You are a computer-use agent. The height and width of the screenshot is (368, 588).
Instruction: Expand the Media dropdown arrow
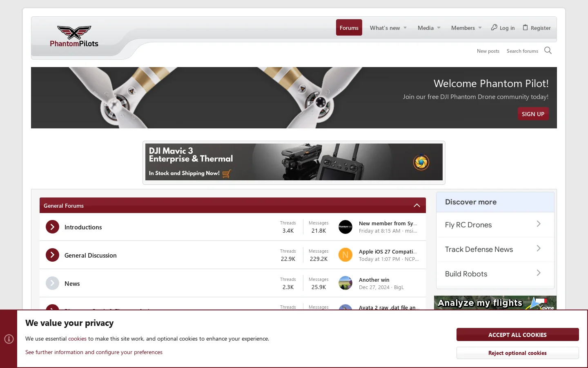tap(439, 28)
